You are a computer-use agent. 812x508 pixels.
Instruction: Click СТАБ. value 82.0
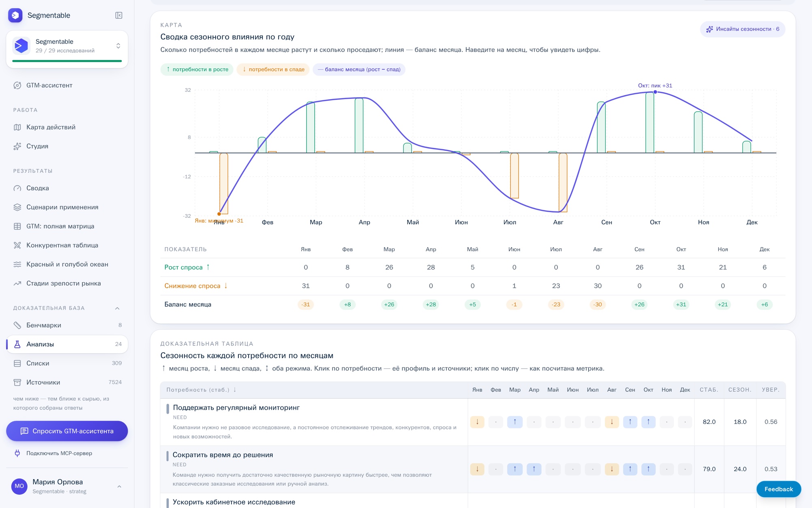pos(709,422)
